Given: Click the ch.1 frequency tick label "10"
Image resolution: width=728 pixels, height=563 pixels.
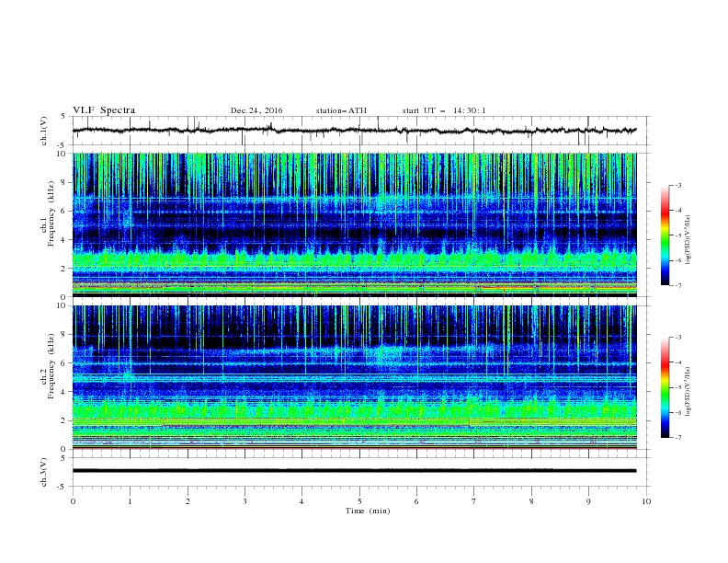Looking at the screenshot, I should pos(61,154).
